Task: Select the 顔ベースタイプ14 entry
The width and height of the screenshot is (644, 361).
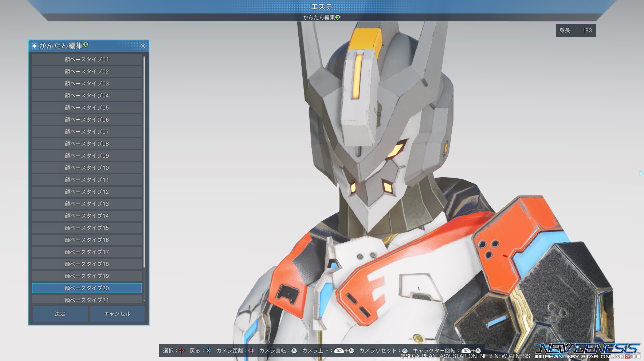Action: [x=87, y=216]
